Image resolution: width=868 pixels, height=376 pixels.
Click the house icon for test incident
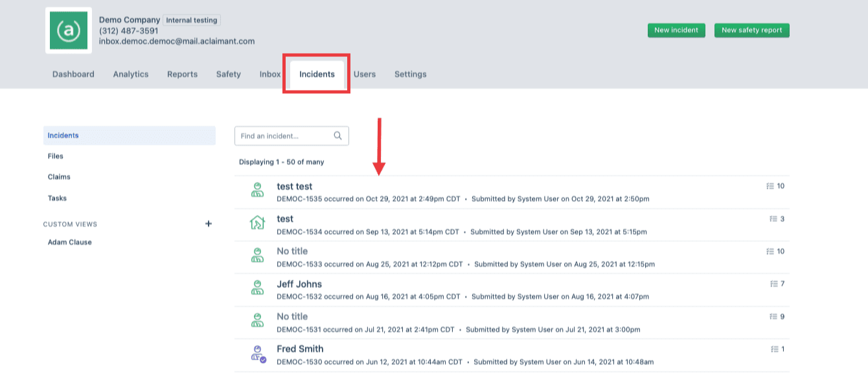point(257,223)
